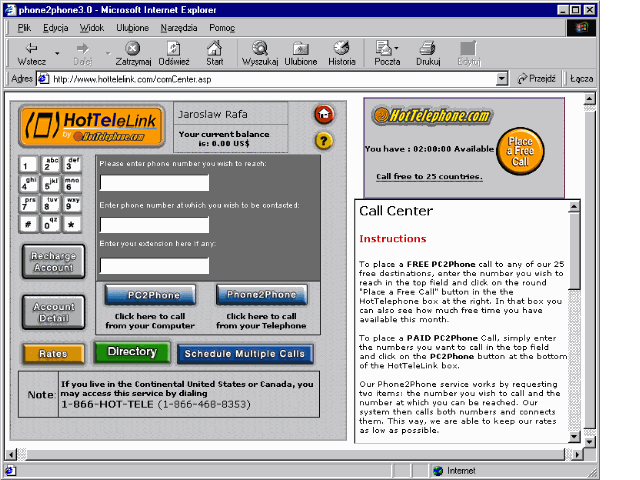Click Call Center frame scroll-up arrow
The width and height of the screenshot is (640, 480).
(x=574, y=207)
